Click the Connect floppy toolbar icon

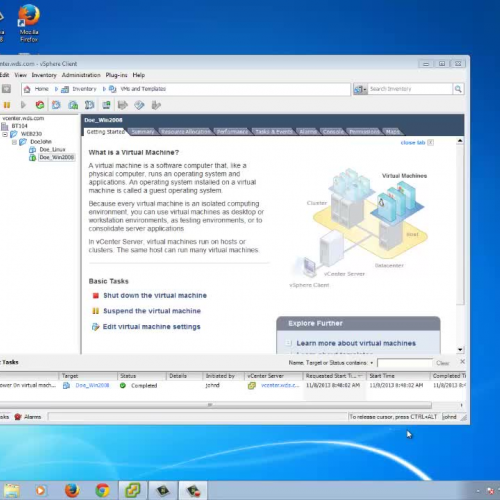123,105
